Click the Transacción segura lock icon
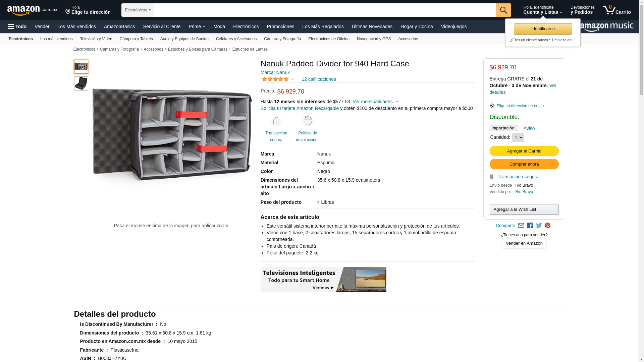This screenshot has height=362, width=644. tap(276, 121)
